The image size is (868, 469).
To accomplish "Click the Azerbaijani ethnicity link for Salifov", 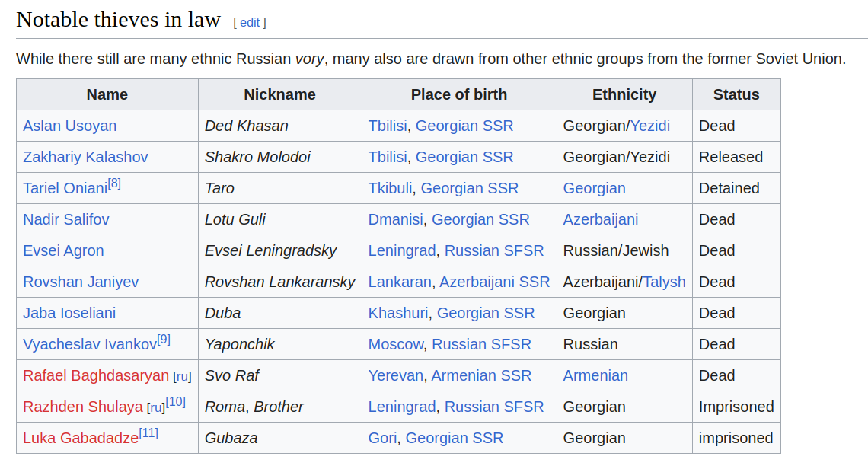I will click(x=600, y=219).
